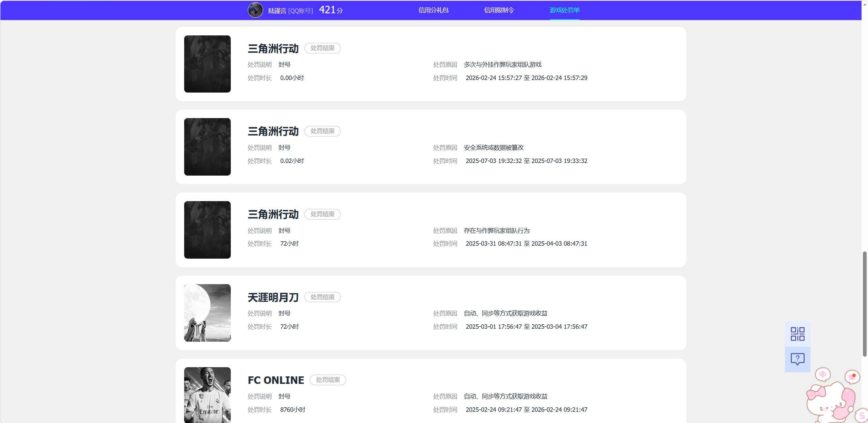Click 处罚结束 badge on 三角洲行动 72小时 card
The width and height of the screenshot is (868, 423).
(322, 214)
